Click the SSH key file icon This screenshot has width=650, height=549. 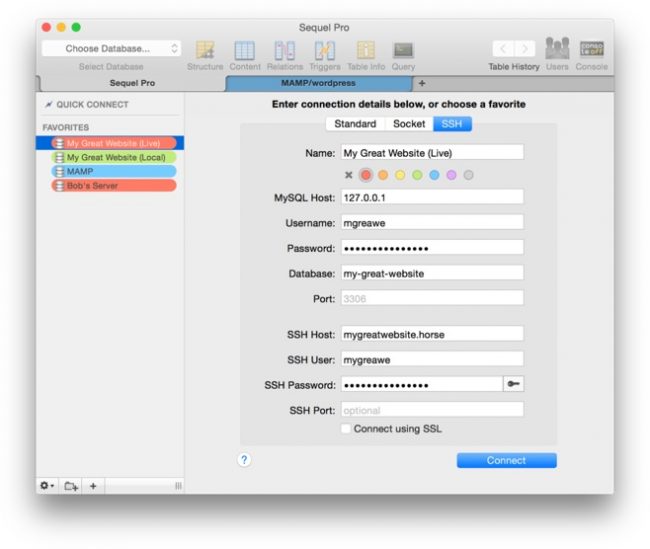[x=514, y=384]
